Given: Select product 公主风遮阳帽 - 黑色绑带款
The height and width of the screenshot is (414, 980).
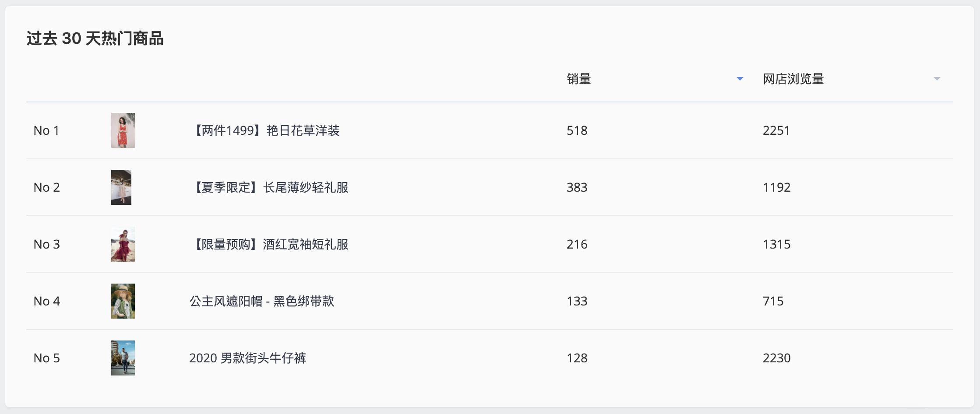Looking at the screenshot, I should (x=262, y=301).
